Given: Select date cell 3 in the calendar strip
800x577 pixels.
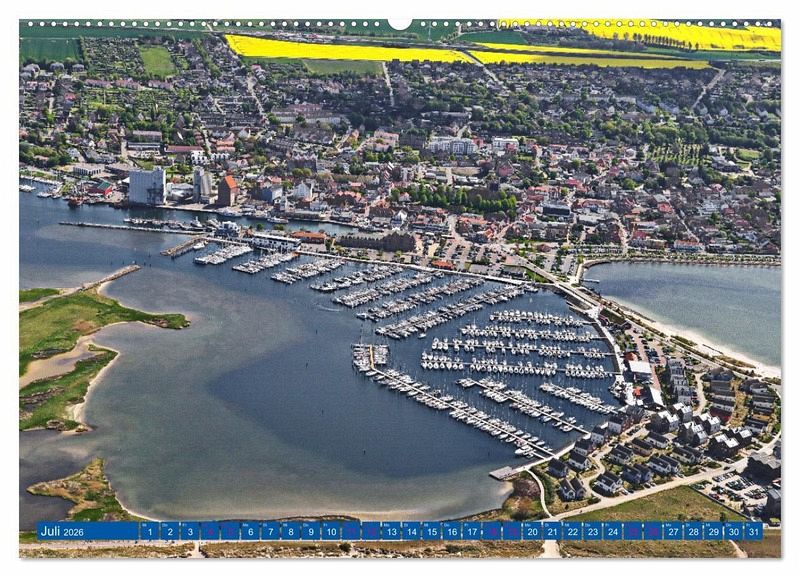Looking at the screenshot, I should (x=190, y=531).
